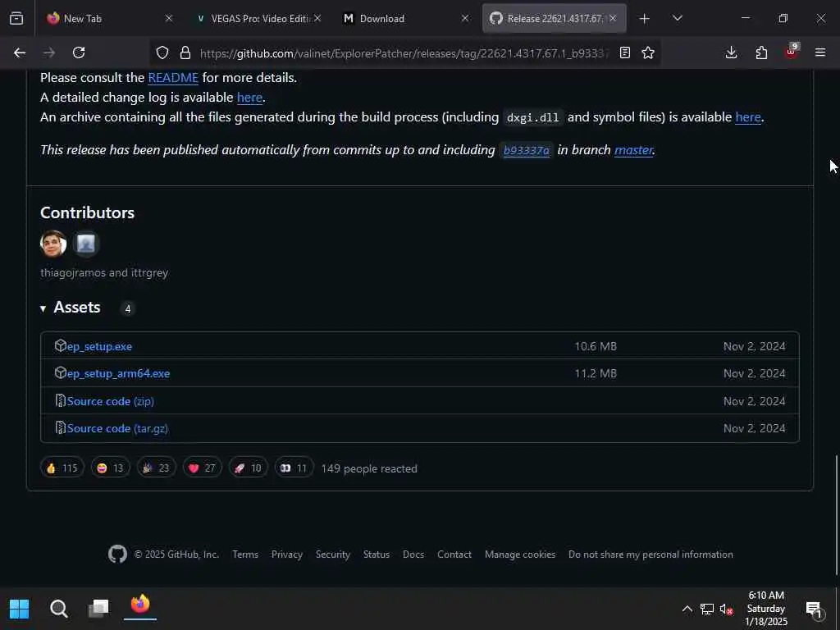Download ep_setup.exe
This screenshot has width=840, height=630.
[x=99, y=347]
